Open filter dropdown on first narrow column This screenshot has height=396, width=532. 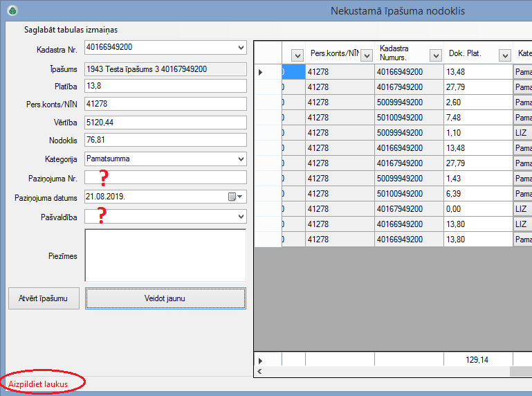pos(297,55)
